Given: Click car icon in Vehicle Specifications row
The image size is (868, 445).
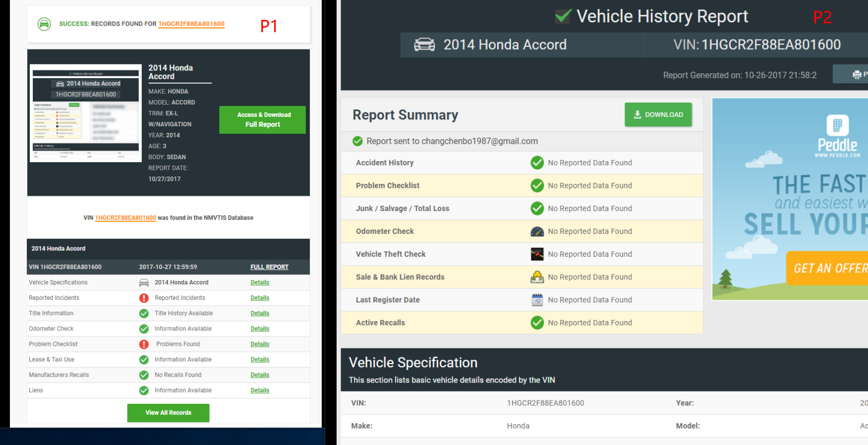Looking at the screenshot, I should 144,282.
